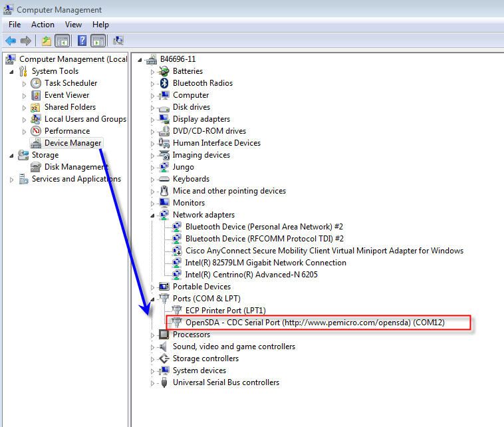The image size is (504, 427).
Task: Select Intel(R) Centrino(R) Advanced-N 6205
Action: tap(251, 274)
